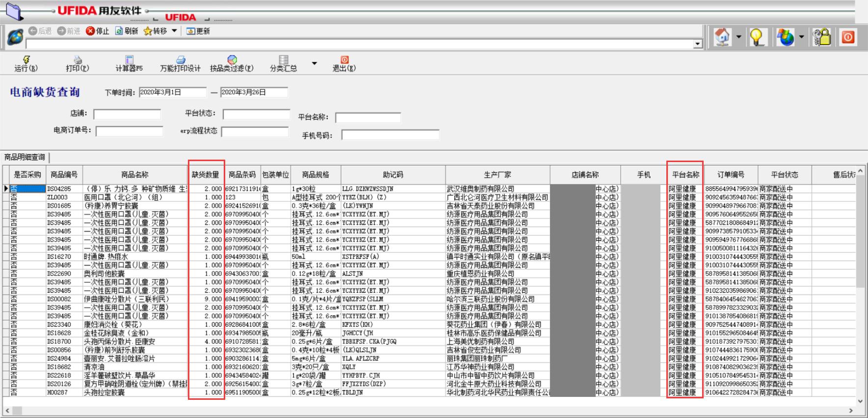Click the colorful globe icon

pos(786,37)
